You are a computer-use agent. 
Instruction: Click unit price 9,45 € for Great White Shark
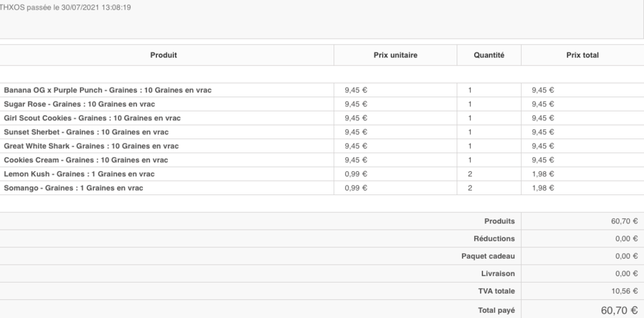coord(355,146)
